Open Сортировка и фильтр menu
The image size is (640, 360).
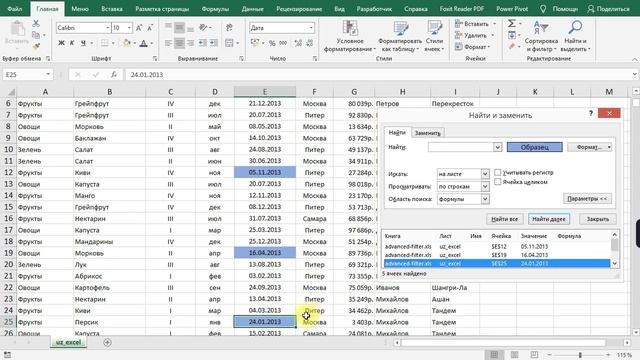point(541,36)
